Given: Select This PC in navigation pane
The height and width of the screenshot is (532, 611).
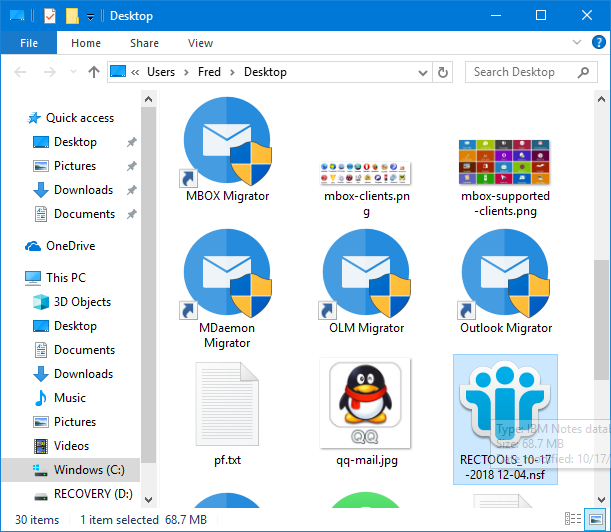Looking at the screenshot, I should click(66, 278).
